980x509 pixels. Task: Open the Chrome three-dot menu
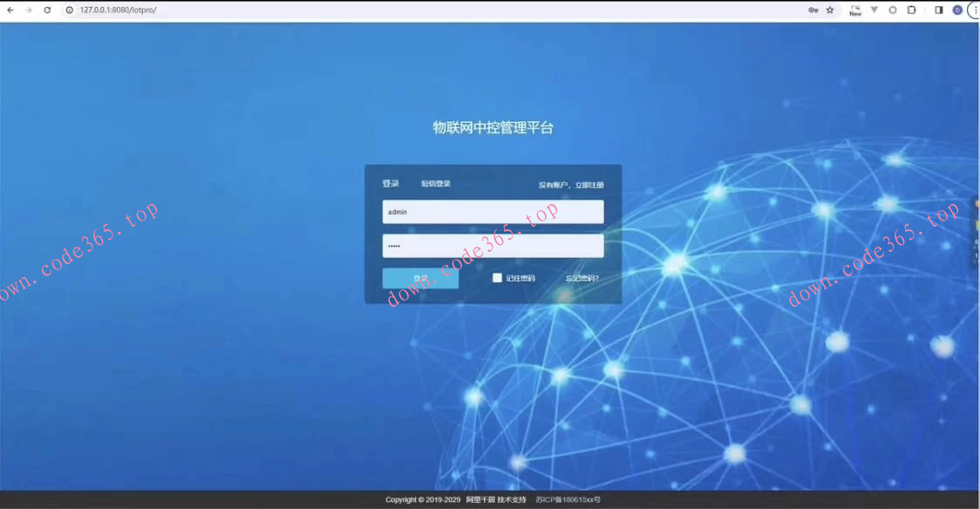pyautogui.click(x=974, y=10)
